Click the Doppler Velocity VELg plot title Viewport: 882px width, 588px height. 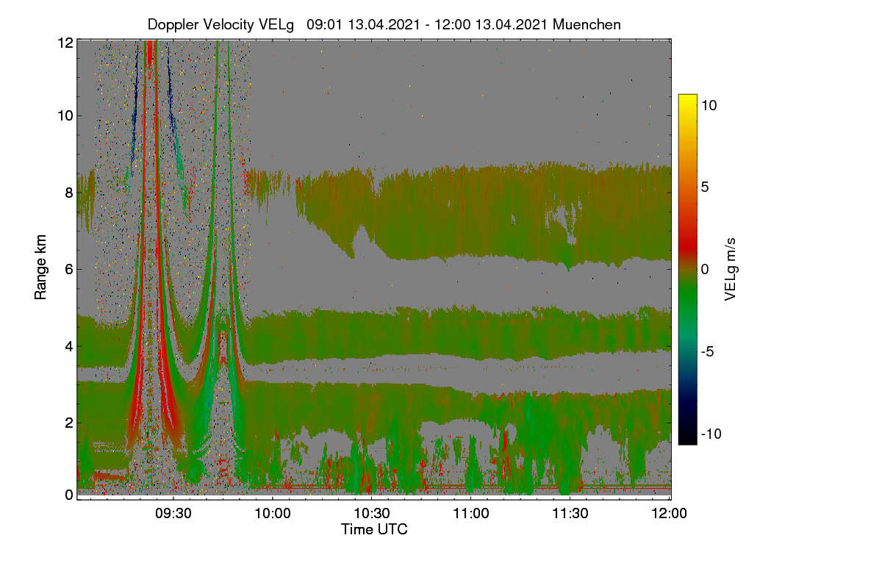point(384,24)
